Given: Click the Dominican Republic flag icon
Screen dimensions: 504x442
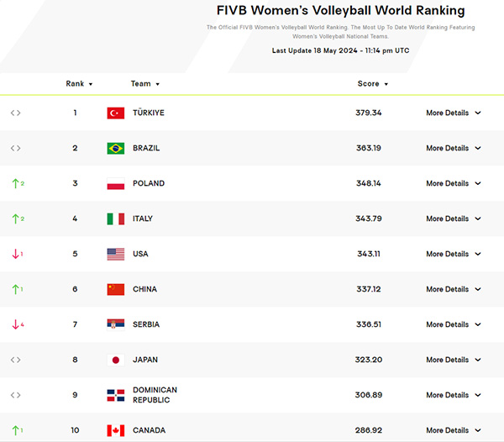Looking at the screenshot, I should point(116,395).
